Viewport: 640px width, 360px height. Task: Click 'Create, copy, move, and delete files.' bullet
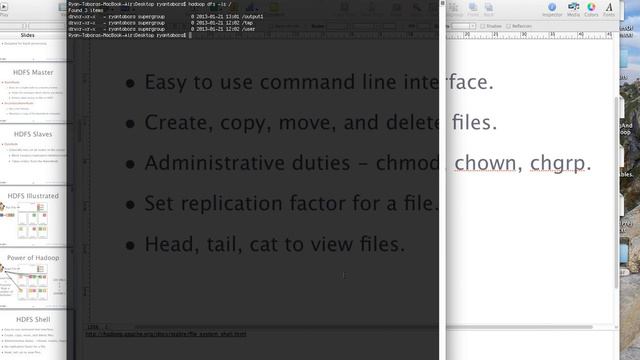point(320,122)
